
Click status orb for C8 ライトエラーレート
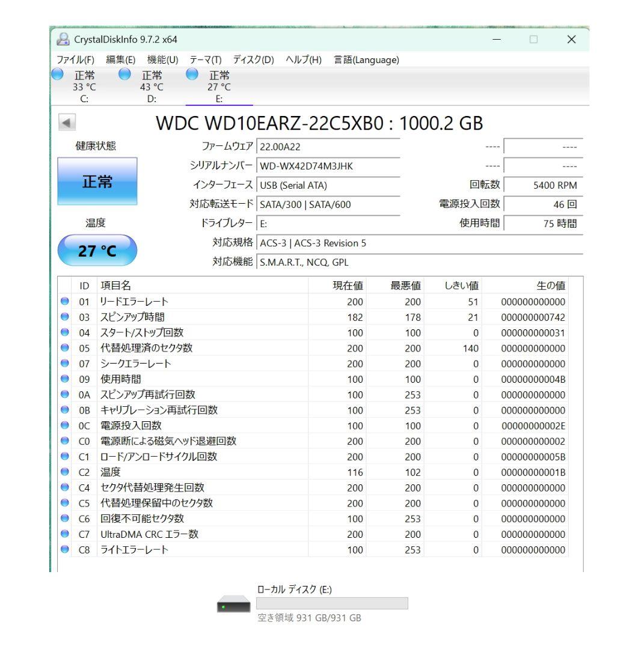click(x=64, y=550)
